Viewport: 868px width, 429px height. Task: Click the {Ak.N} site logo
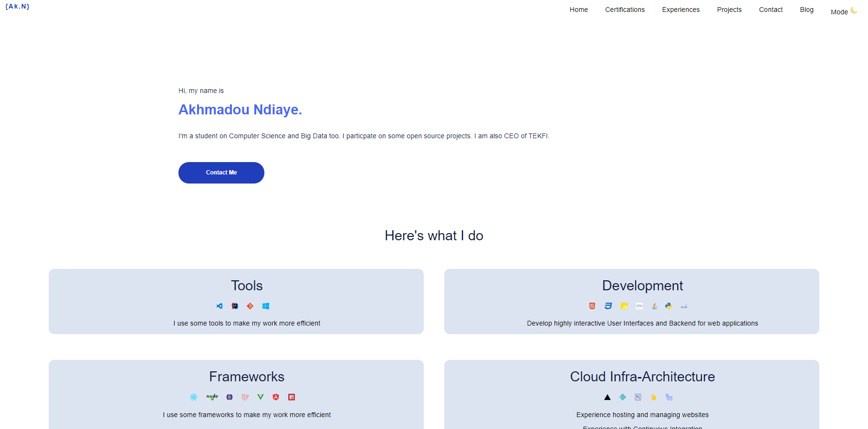coord(18,7)
